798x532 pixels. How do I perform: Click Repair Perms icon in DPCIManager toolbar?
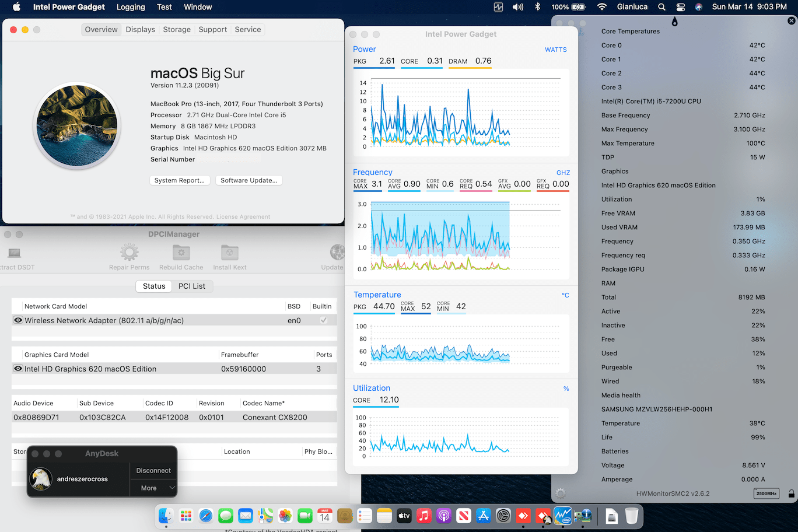(129, 253)
